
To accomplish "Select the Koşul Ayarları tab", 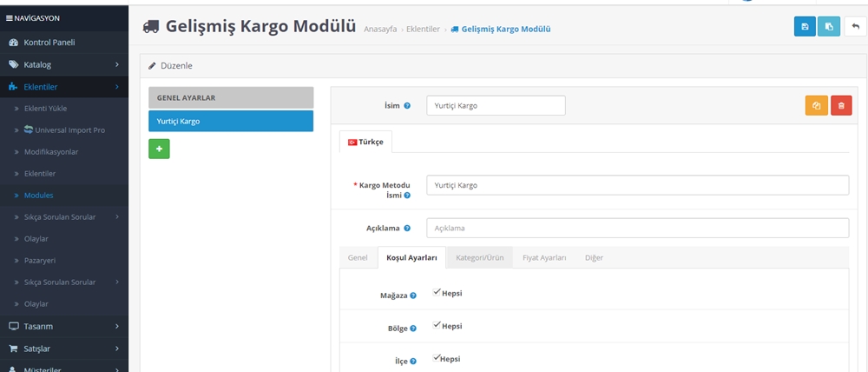I will [x=411, y=258].
